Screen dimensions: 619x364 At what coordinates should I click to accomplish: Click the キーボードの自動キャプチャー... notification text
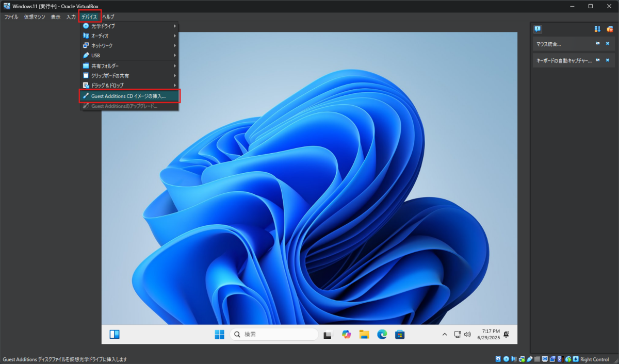pos(564,61)
